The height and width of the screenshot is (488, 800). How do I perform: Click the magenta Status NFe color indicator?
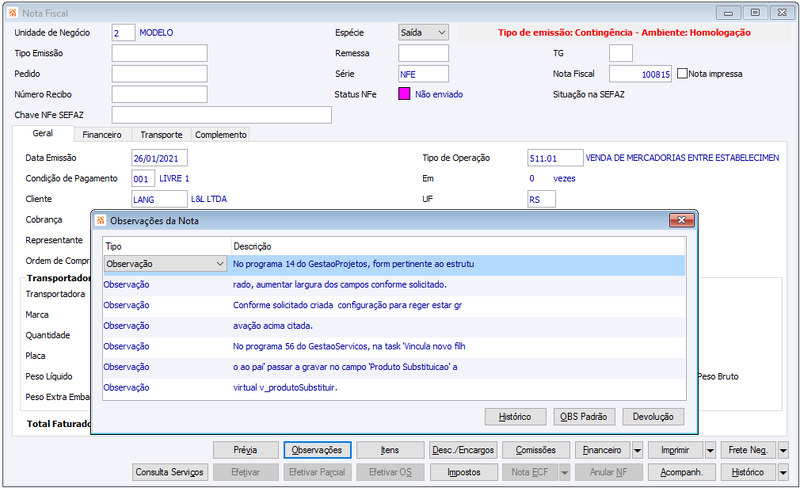(x=404, y=94)
